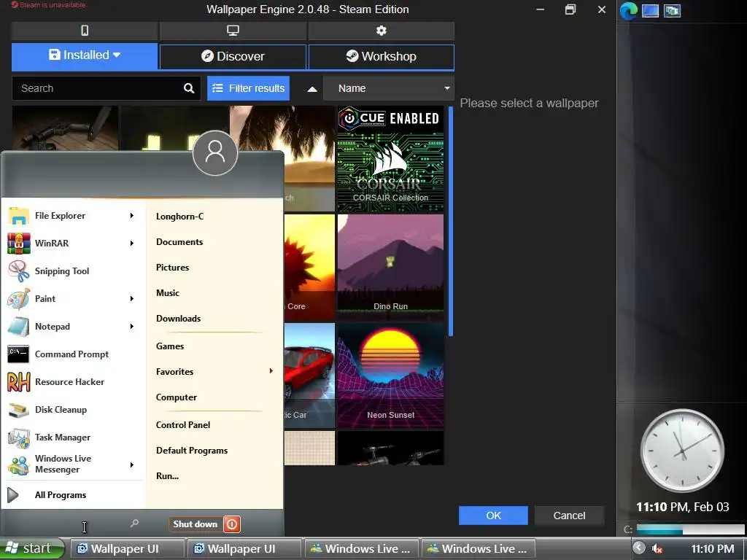747x560 pixels.
Task: Click the start button
Action: click(32, 548)
